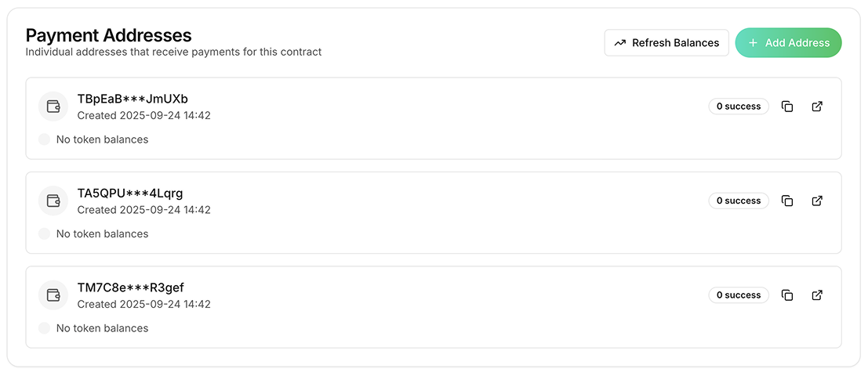Click No token balances under TBpEaB***JmUXb

[x=102, y=139]
